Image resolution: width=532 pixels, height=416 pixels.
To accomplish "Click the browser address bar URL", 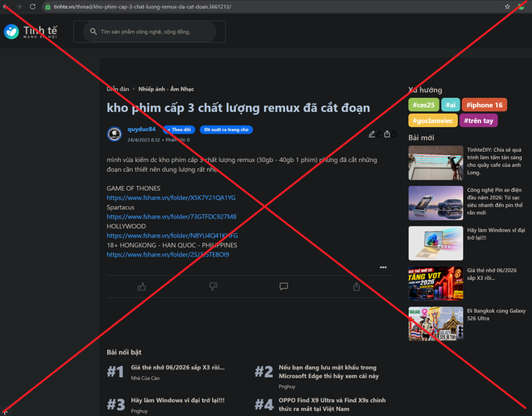I will [x=142, y=7].
